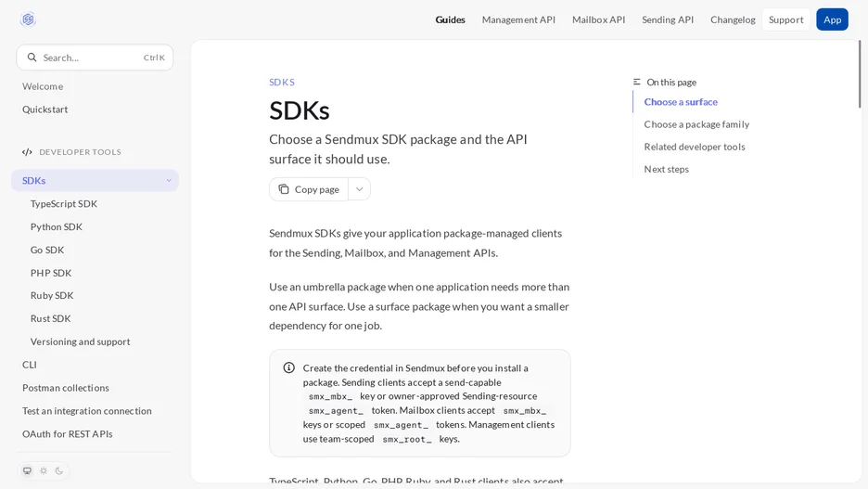868x489 pixels.
Task: Click the SDKs page title
Action: coord(299,110)
